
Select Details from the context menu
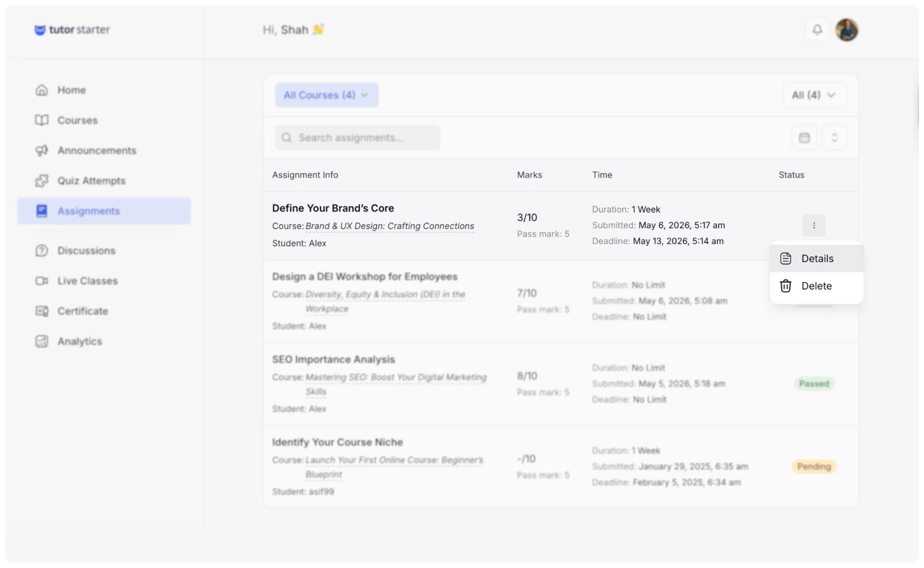pyautogui.click(x=816, y=259)
